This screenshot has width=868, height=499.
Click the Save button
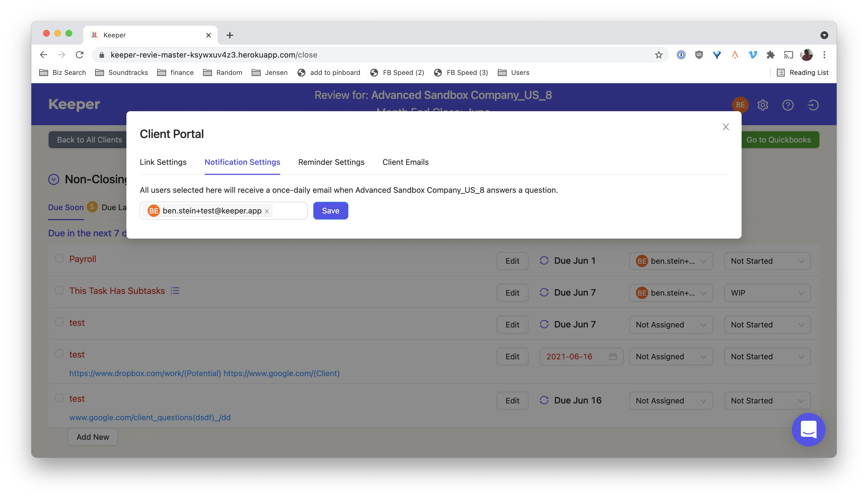(330, 211)
